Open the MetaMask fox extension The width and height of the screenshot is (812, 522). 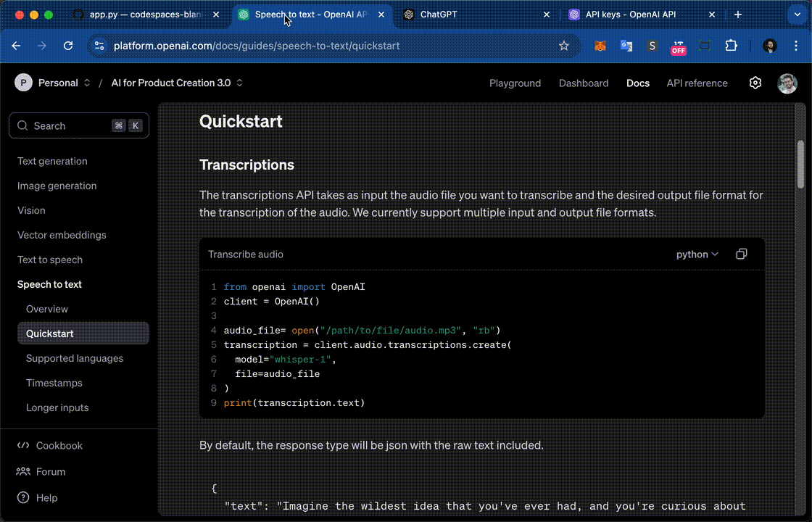[x=600, y=46]
